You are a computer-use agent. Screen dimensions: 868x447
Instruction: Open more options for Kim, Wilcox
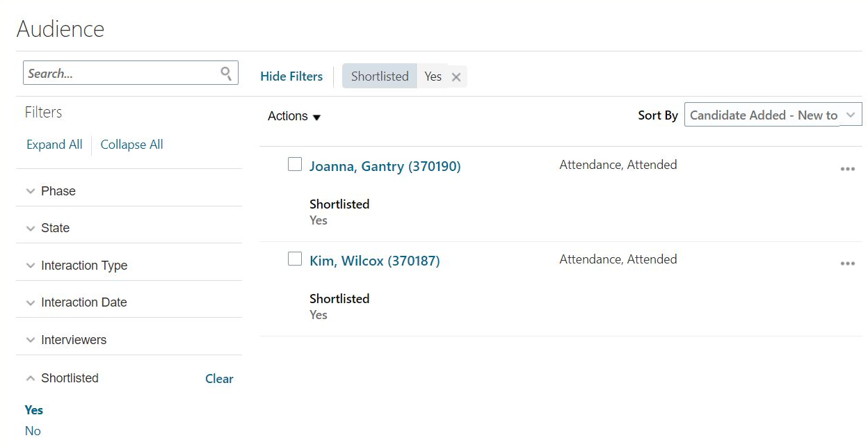click(x=847, y=263)
